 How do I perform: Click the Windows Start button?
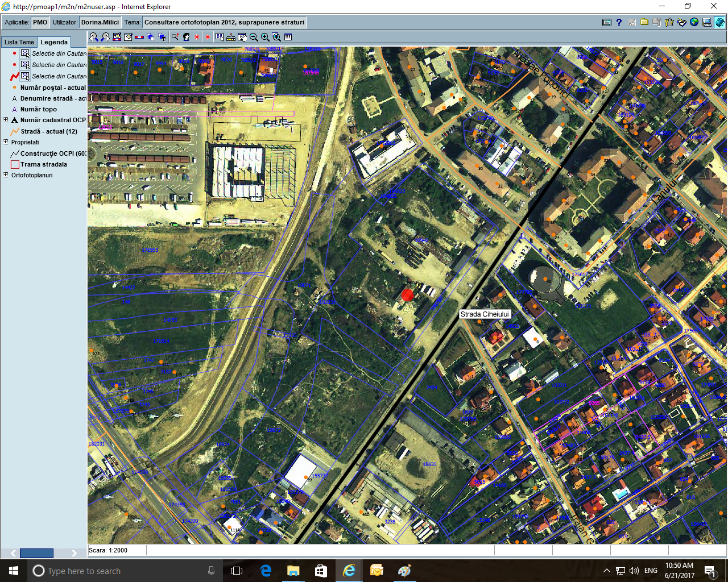pos(14,571)
